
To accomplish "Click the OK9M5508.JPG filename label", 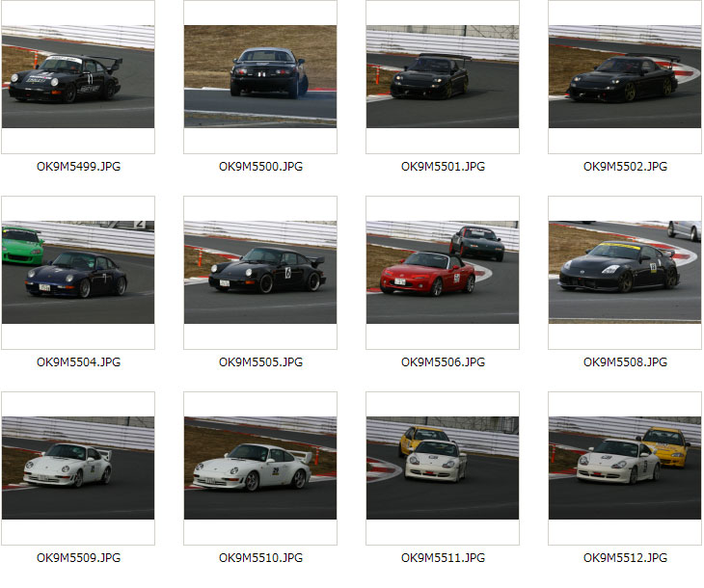I will point(626,362).
